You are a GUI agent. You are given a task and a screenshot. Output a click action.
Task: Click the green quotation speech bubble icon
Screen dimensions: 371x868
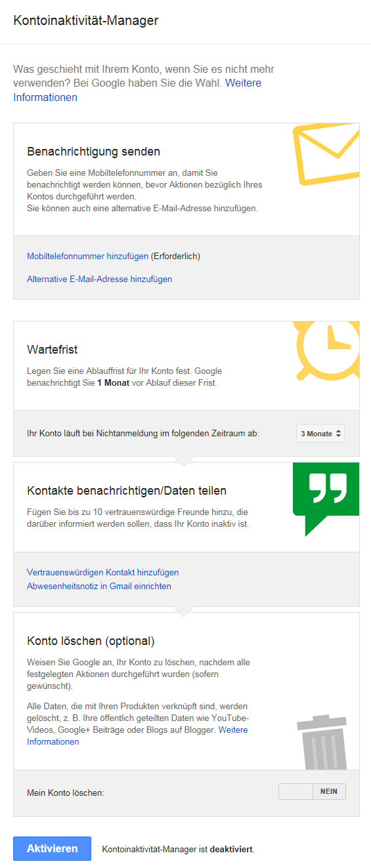(x=326, y=499)
